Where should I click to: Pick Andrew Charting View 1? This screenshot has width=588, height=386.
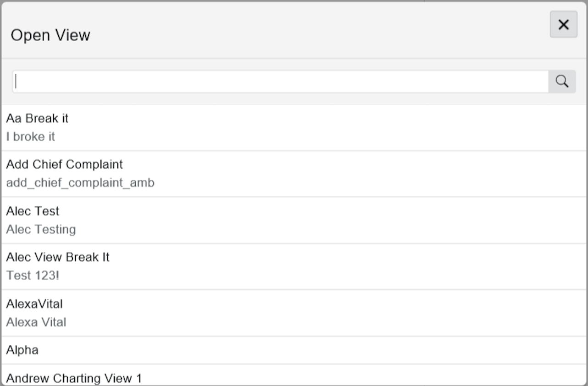point(294,375)
